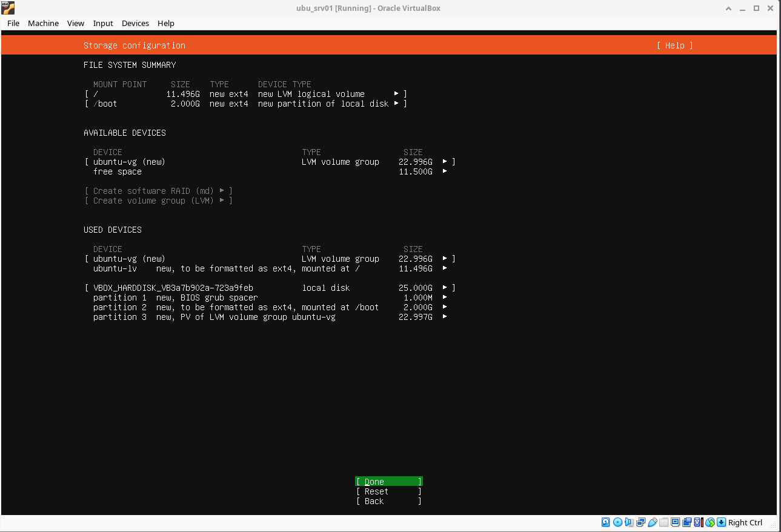Click the network adapters status icon
781x532 pixels.
click(x=640, y=522)
